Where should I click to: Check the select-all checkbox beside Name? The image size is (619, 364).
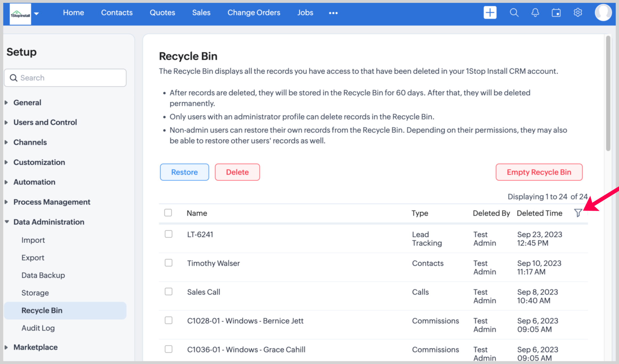[x=168, y=213]
